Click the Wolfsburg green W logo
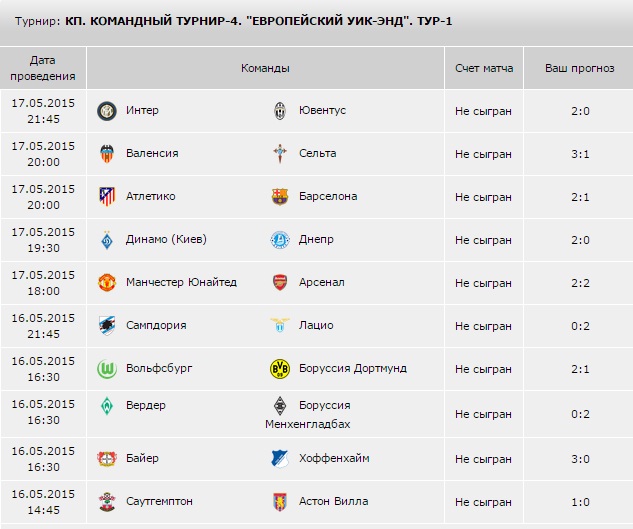633x529 pixels. coord(107,369)
